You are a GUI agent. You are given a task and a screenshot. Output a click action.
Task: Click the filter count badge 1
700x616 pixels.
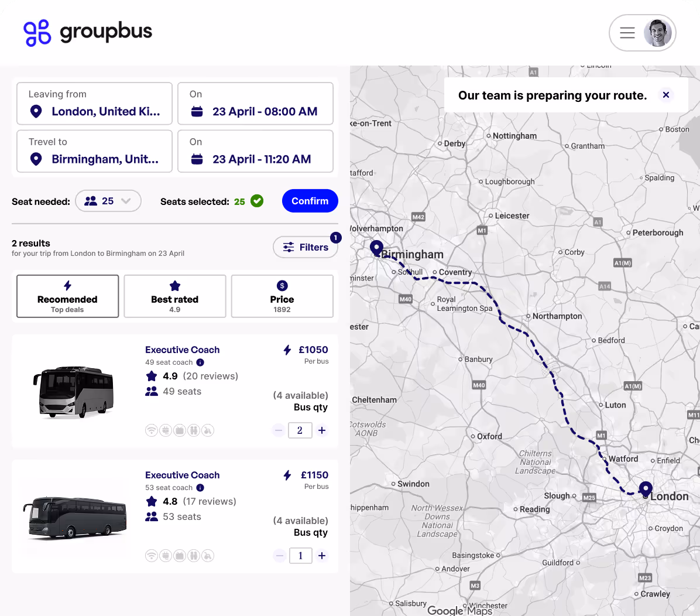coord(336,238)
